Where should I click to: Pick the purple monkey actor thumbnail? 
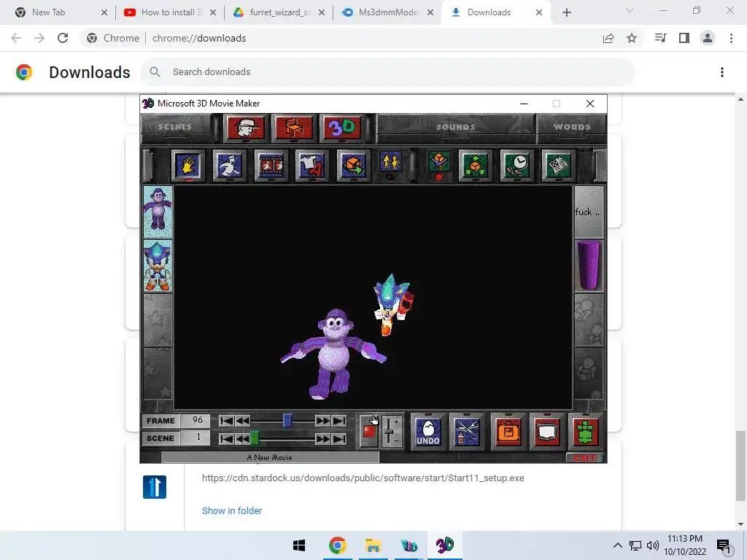(x=158, y=211)
